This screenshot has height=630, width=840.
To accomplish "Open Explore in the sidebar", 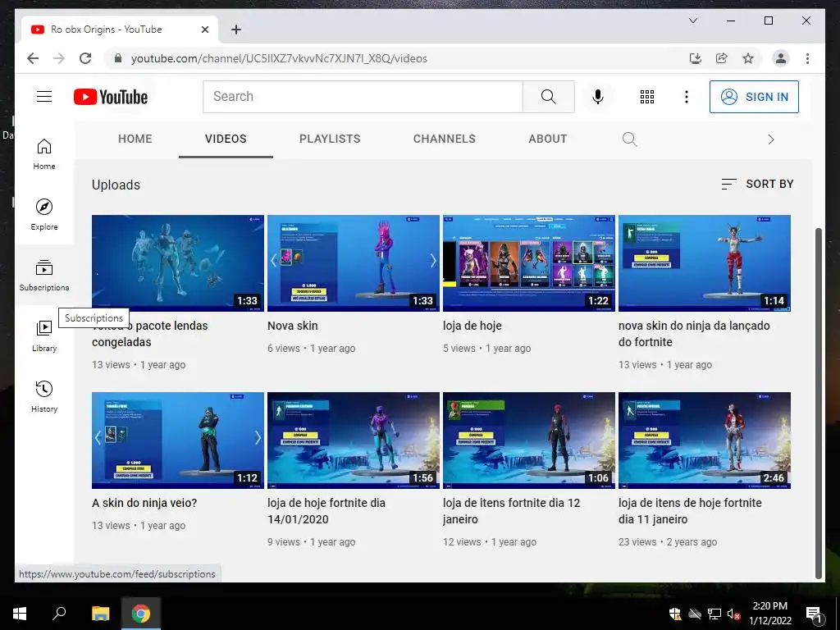I will click(x=44, y=215).
